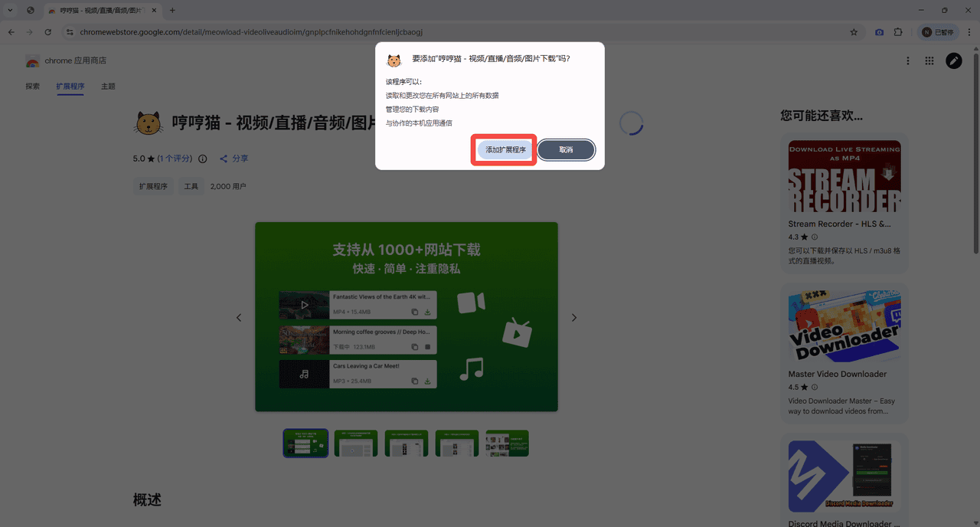Open the Google apps grid icon

pos(929,61)
